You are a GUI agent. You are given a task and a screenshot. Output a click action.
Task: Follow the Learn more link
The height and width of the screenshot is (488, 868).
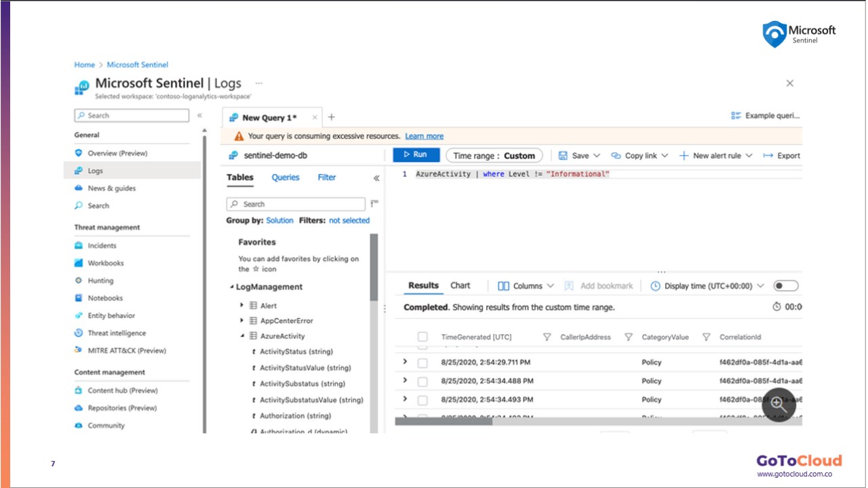click(425, 136)
